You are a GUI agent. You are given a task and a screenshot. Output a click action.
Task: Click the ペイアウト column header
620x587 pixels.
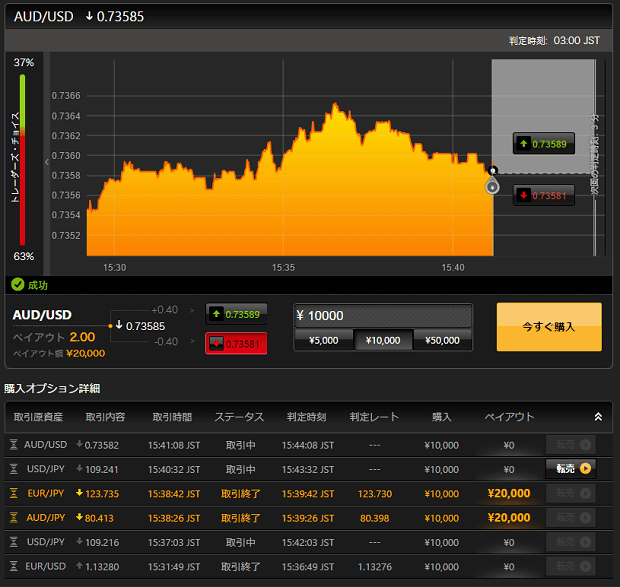click(509, 417)
